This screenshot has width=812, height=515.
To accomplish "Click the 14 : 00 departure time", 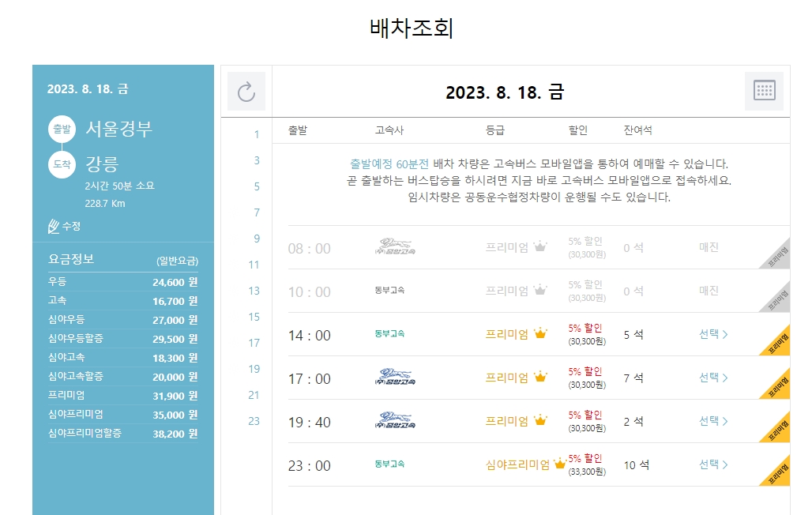I will (309, 336).
